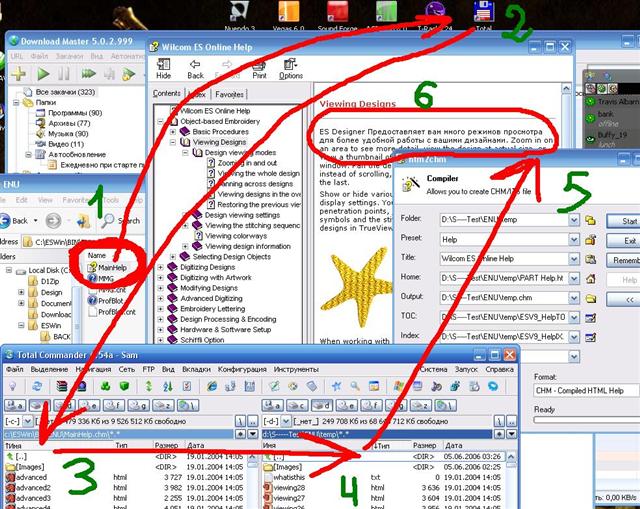Open the Файл menu in Total Commander
The height and width of the screenshot is (509, 640).
pyautogui.click(x=15, y=369)
